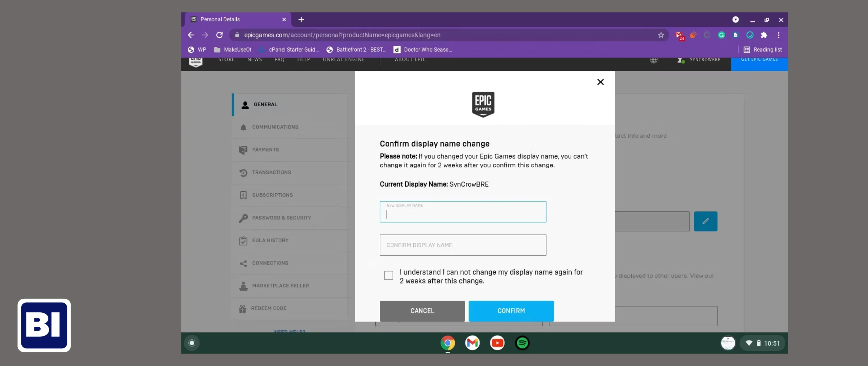Click the Get Epic Games button
The width and height of the screenshot is (868, 366).
click(x=759, y=64)
